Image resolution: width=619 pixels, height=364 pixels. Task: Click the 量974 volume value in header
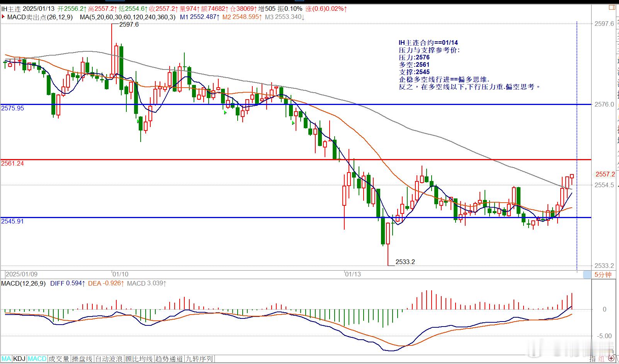tap(190, 8)
